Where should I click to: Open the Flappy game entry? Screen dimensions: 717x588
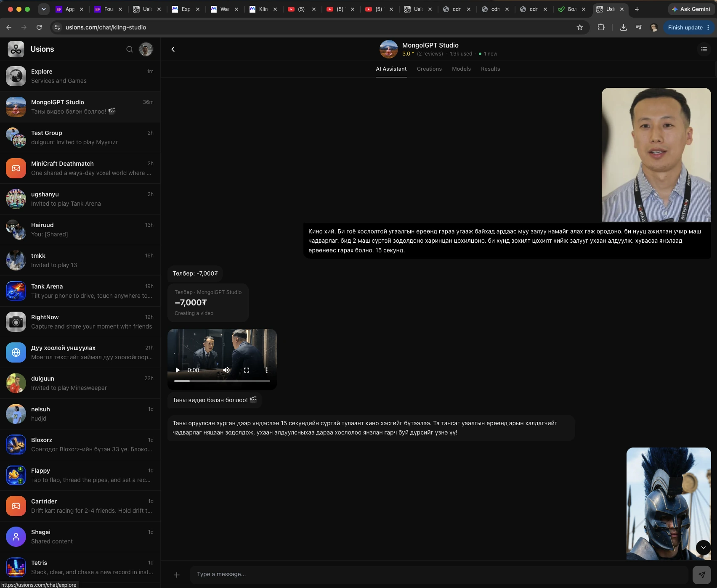coord(80,475)
